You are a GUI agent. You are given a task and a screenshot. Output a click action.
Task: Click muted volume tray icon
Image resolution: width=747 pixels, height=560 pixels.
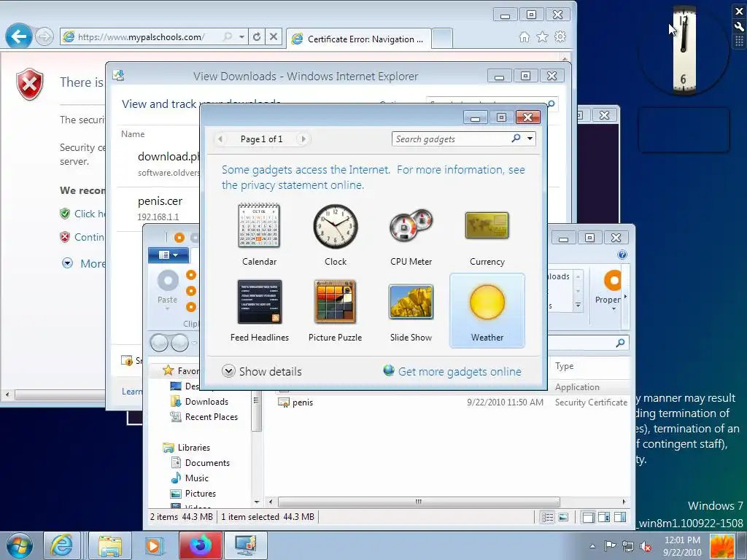coord(646,546)
